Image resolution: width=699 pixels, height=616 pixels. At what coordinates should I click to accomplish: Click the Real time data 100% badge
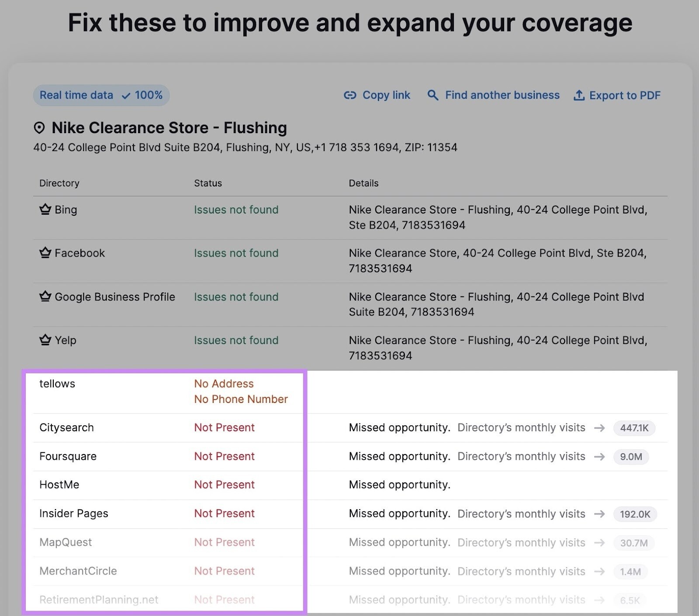click(x=101, y=95)
